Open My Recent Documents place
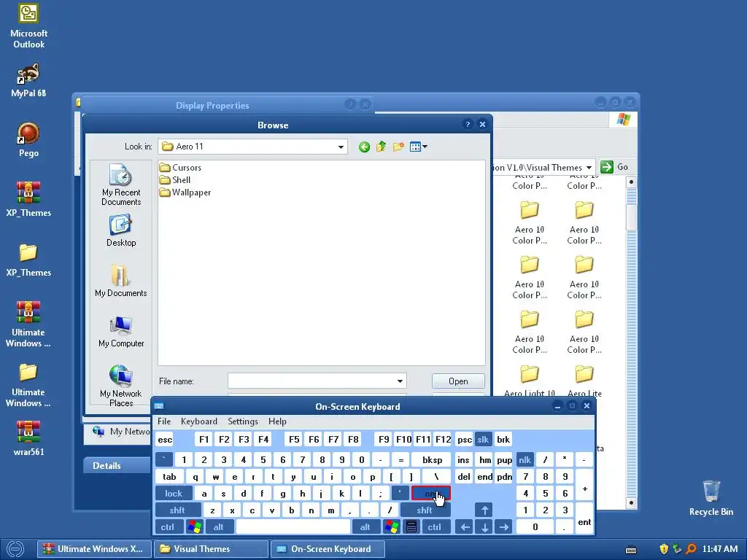 (121, 184)
